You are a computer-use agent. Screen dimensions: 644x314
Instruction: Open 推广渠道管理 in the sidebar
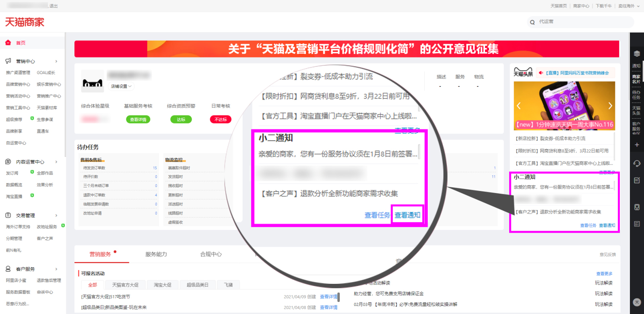[x=18, y=73]
